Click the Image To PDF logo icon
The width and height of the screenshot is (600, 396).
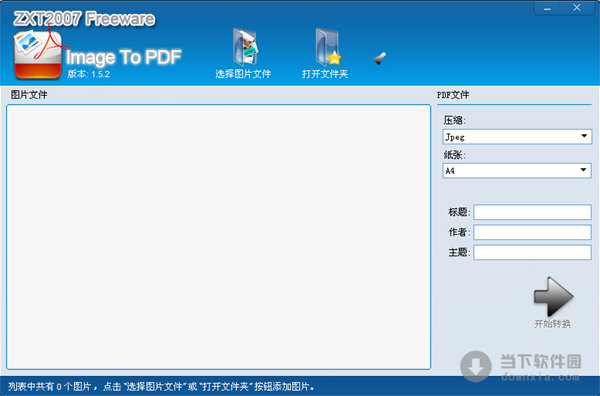click(x=38, y=55)
